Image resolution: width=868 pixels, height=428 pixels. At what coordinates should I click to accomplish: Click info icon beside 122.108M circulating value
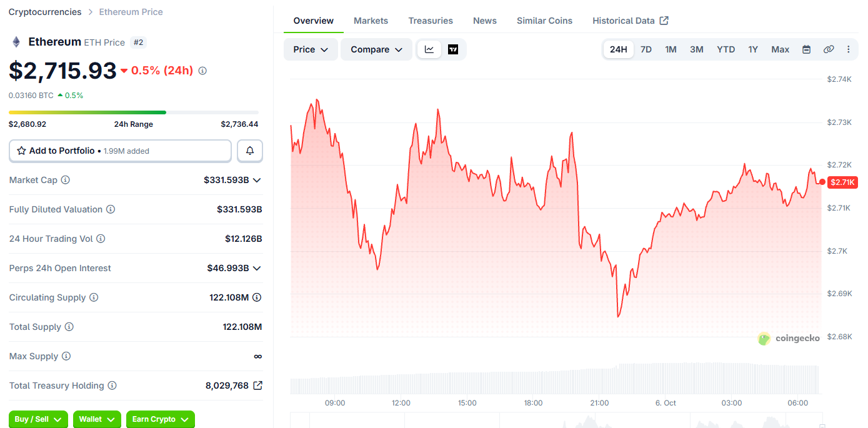pyautogui.click(x=257, y=297)
